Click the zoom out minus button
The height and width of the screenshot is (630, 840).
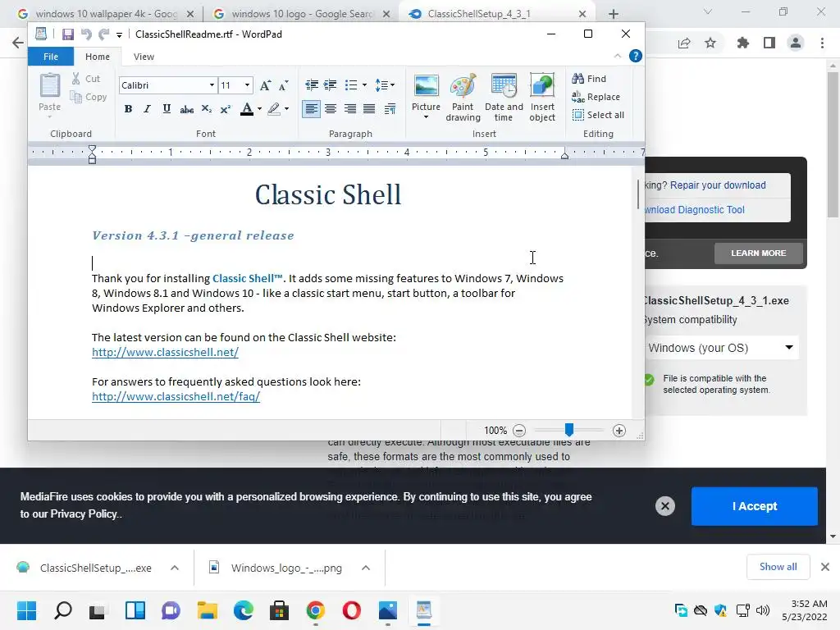tap(519, 431)
